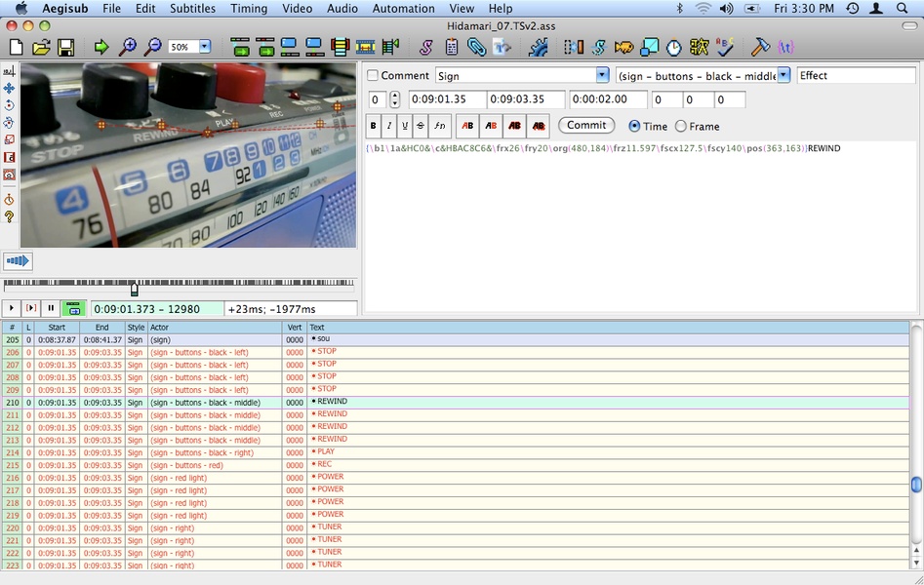The width and height of the screenshot is (924, 585).
Task: Select the Frame radio button
Action: click(681, 126)
